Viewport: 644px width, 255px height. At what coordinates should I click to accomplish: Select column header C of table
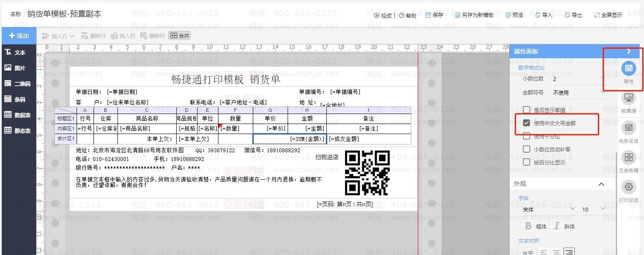147,111
